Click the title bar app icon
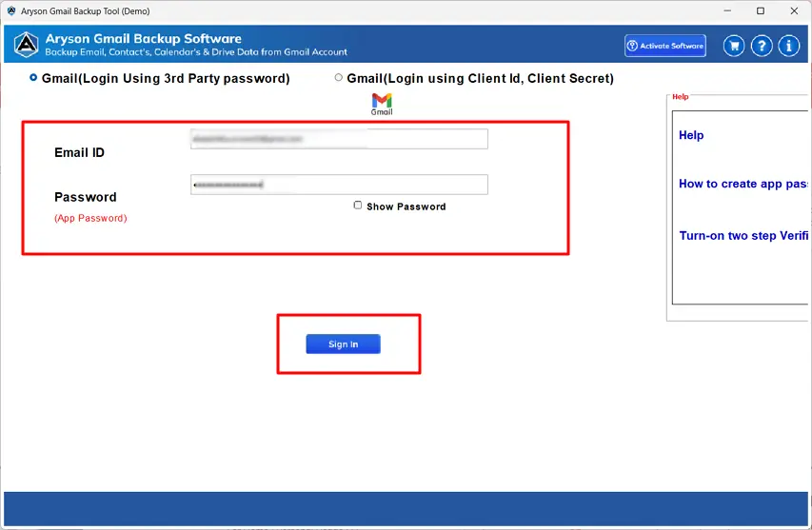 tap(11, 10)
